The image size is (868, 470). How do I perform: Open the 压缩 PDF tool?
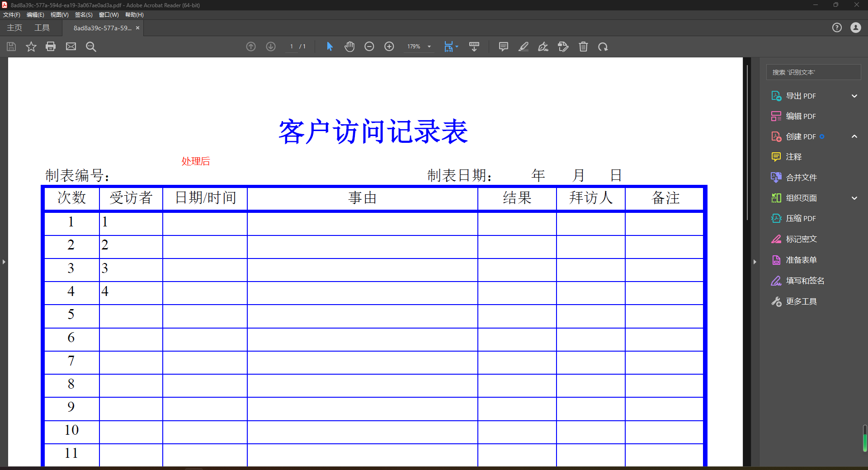800,218
